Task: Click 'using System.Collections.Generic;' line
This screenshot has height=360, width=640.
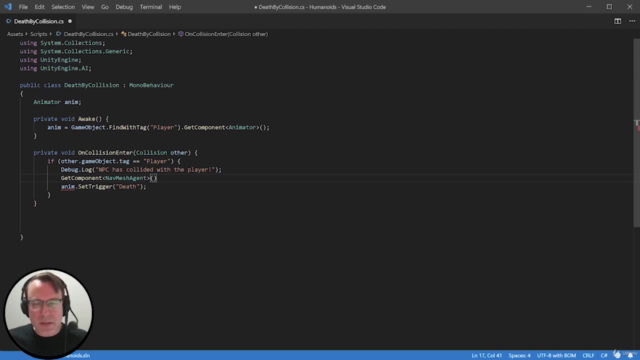Action: [x=76, y=51]
